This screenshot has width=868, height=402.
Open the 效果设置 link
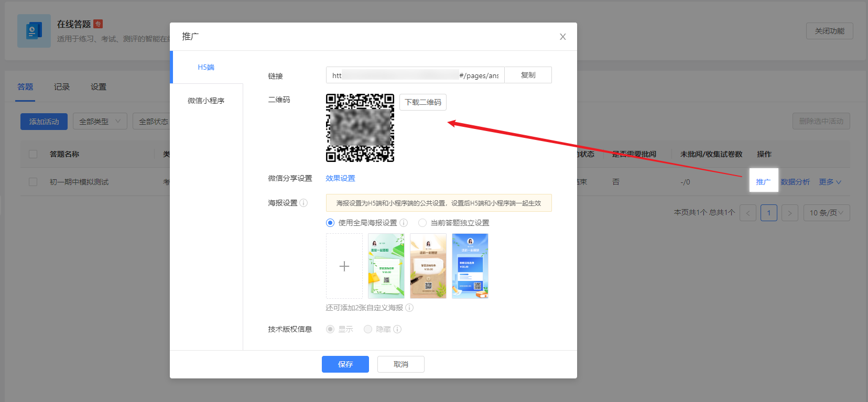pyautogui.click(x=340, y=178)
